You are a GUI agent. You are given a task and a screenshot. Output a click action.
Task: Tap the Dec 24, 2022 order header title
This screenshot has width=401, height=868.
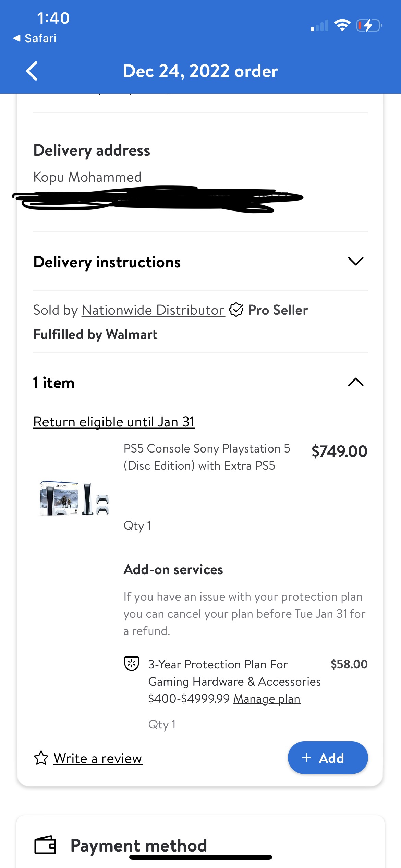[200, 71]
